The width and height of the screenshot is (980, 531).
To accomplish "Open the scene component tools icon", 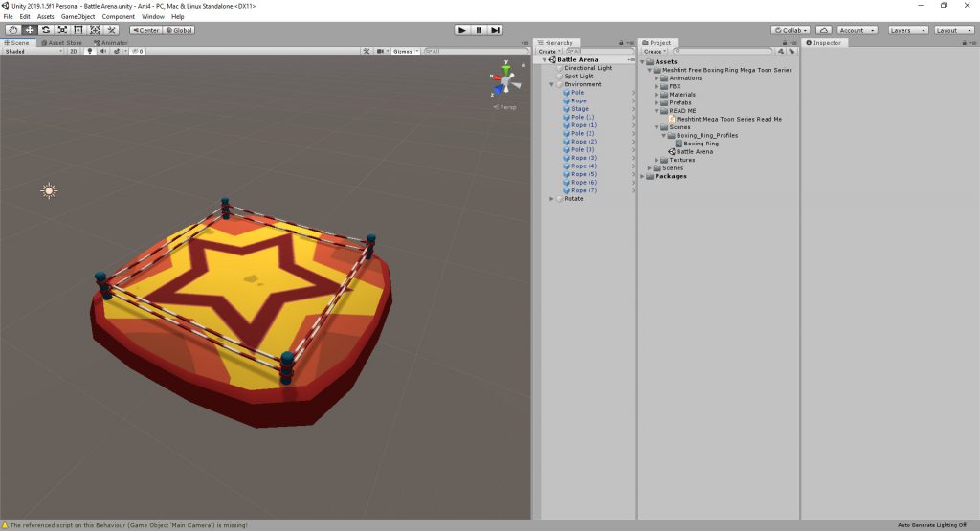I will tap(367, 52).
